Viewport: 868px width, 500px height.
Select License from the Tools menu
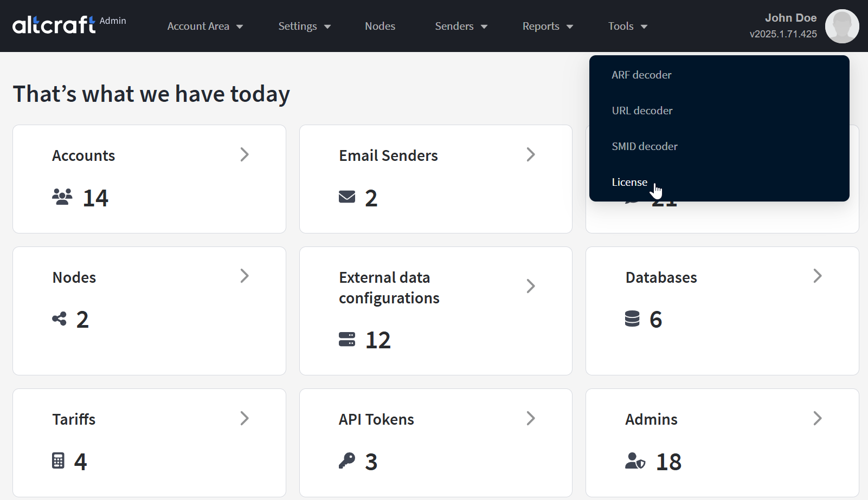[x=629, y=182]
